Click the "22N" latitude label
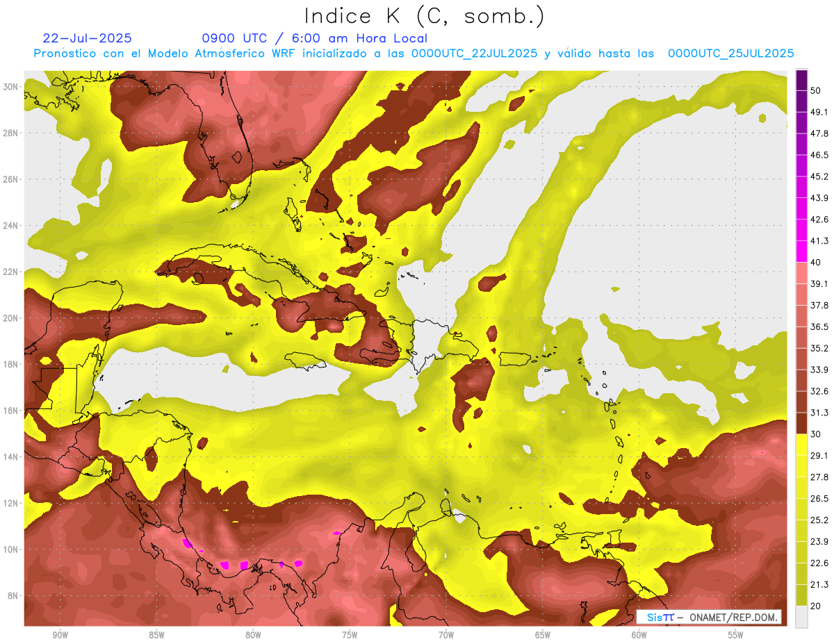 [11, 272]
